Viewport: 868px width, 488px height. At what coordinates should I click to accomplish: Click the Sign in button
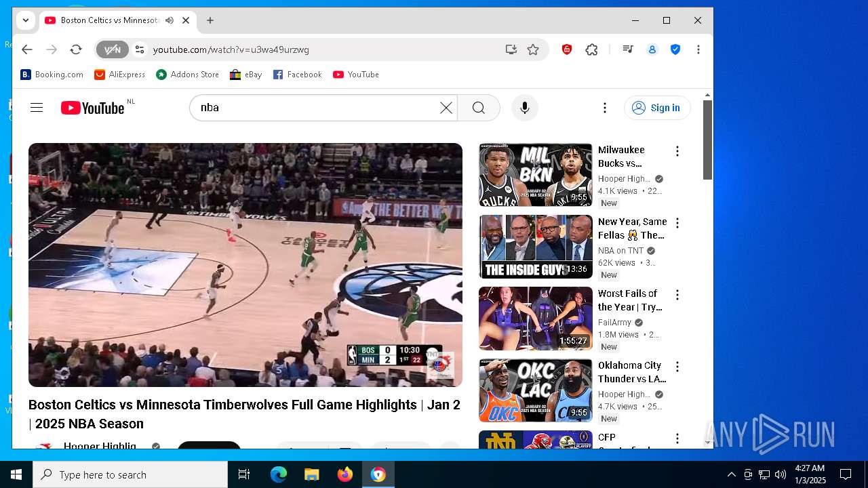coord(657,108)
